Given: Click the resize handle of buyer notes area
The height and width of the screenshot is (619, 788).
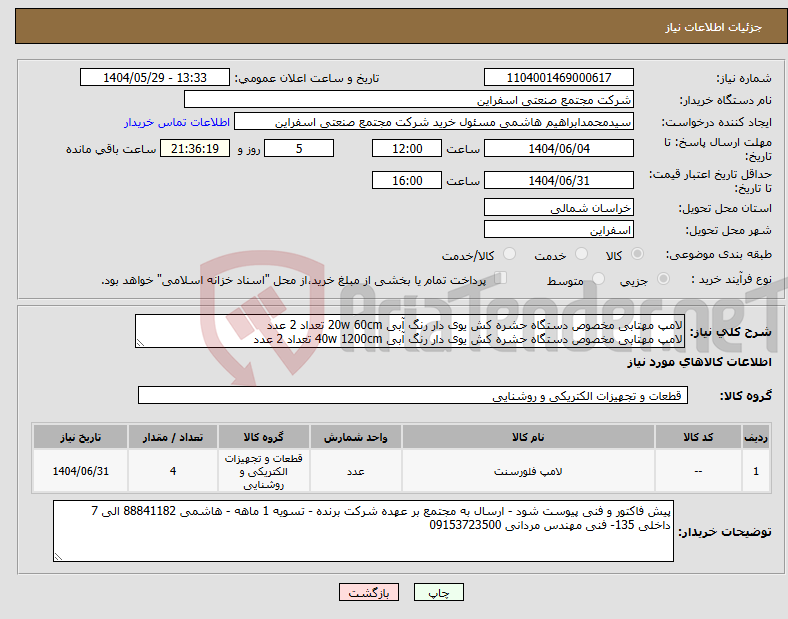Looking at the screenshot, I should pos(58,557).
